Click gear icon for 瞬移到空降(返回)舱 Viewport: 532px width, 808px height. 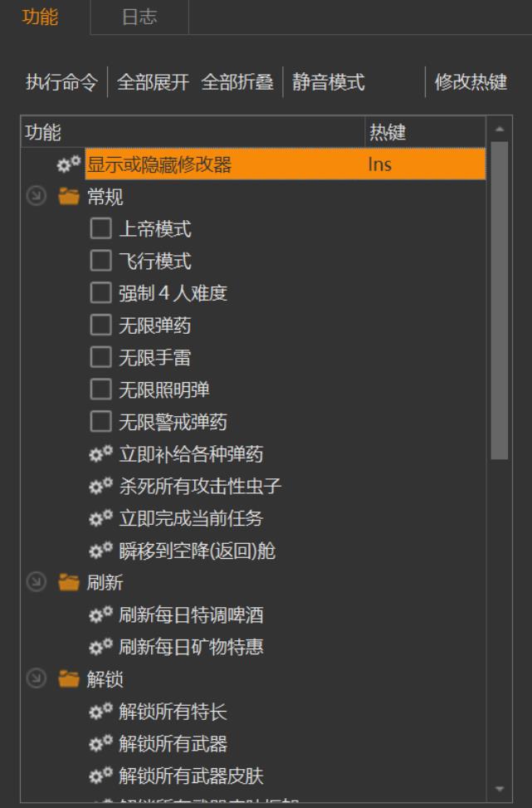[x=100, y=551]
